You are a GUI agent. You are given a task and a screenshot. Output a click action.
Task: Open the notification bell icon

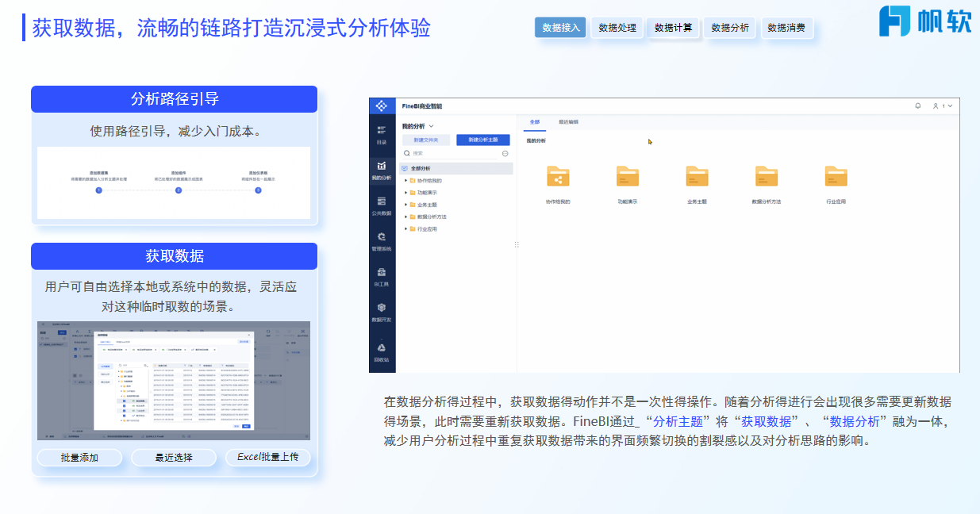point(918,105)
